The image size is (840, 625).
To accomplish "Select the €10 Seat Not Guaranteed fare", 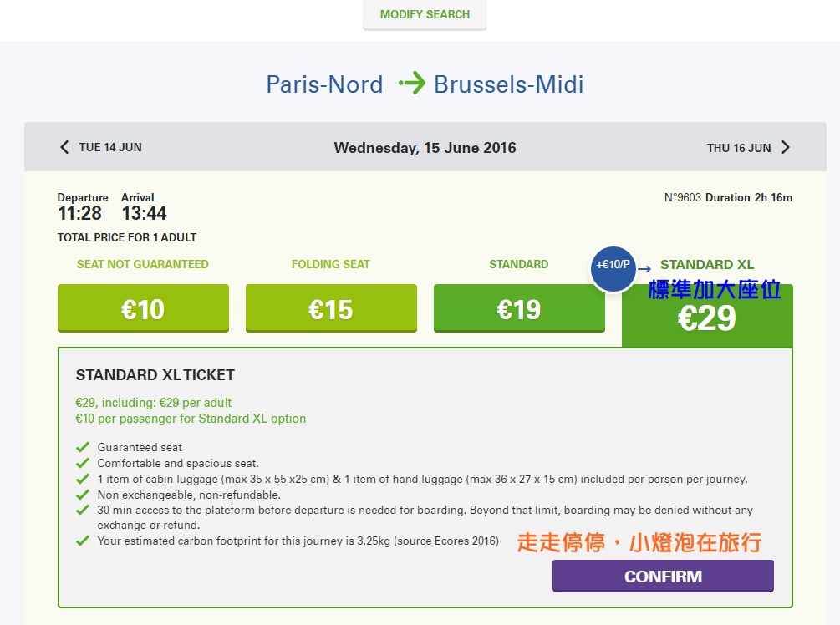I will pos(143,308).
